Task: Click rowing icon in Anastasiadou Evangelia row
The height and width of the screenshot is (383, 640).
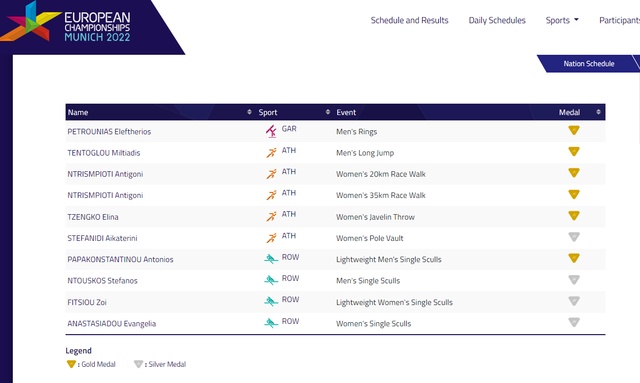Action: [x=271, y=323]
